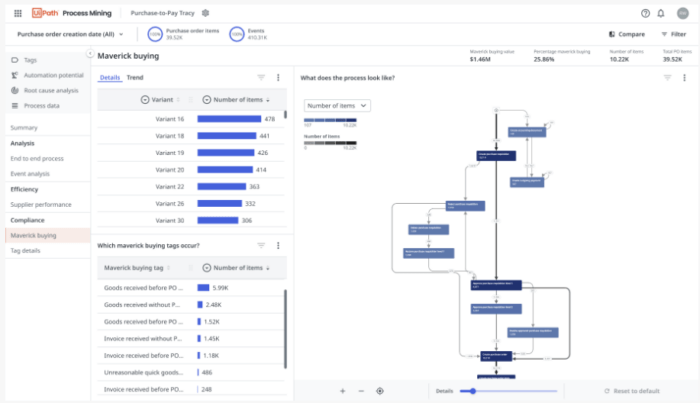Go to End to end process
This screenshot has height=403, width=700.
(x=37, y=158)
